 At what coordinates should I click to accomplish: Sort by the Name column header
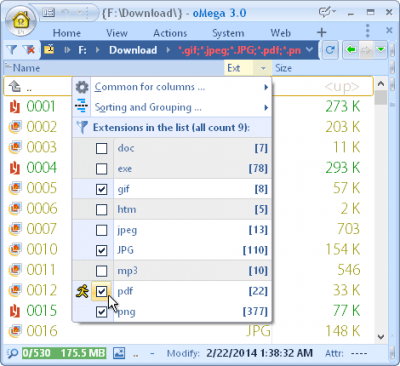(114, 68)
